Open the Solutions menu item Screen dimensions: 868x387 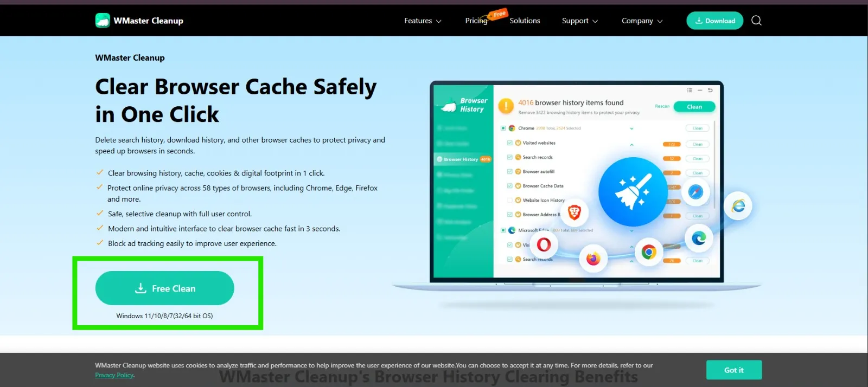coord(525,21)
